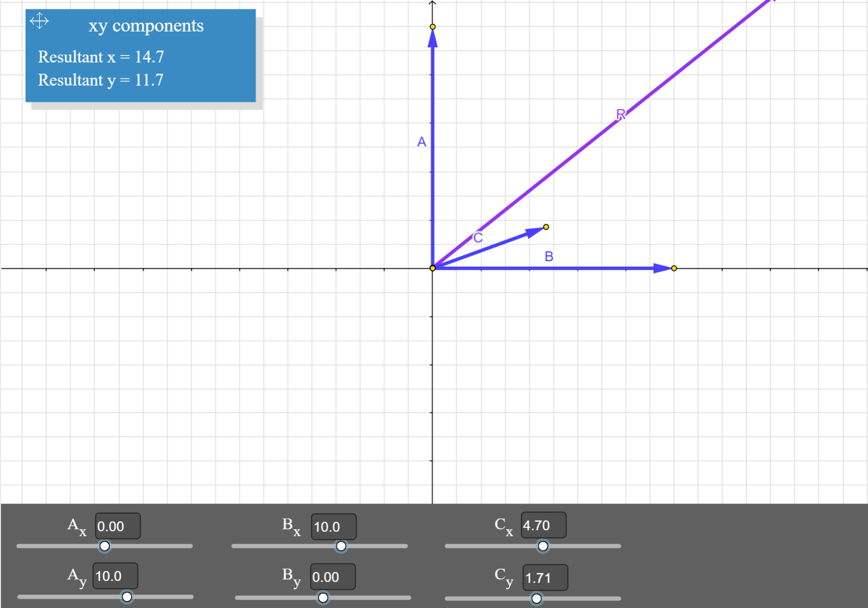Click the Cx slider handle
868x608 pixels.
click(542, 546)
